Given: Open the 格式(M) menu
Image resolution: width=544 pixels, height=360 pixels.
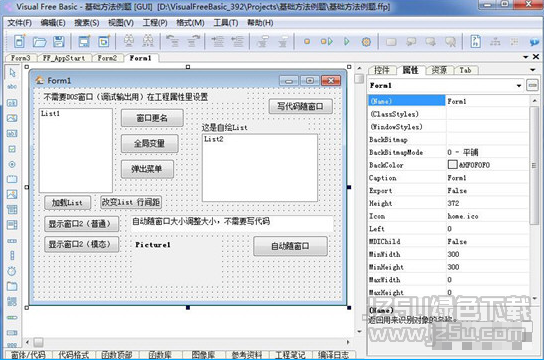Looking at the screenshot, I should coord(190,23).
